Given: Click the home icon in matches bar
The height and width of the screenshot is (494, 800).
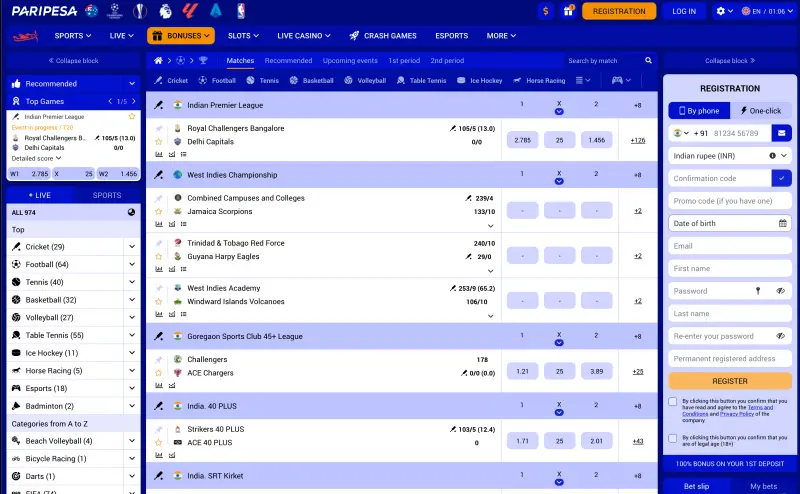Looking at the screenshot, I should coord(157,61).
